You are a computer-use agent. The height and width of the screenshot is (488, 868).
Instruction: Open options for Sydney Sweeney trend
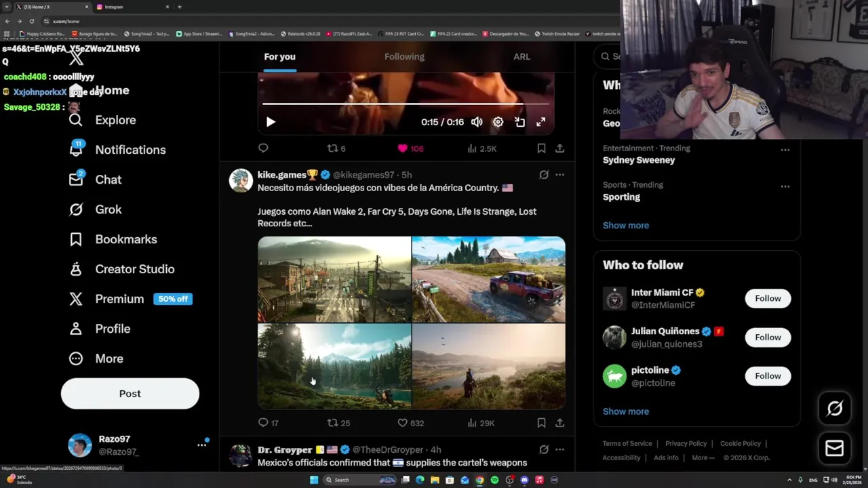click(x=785, y=150)
